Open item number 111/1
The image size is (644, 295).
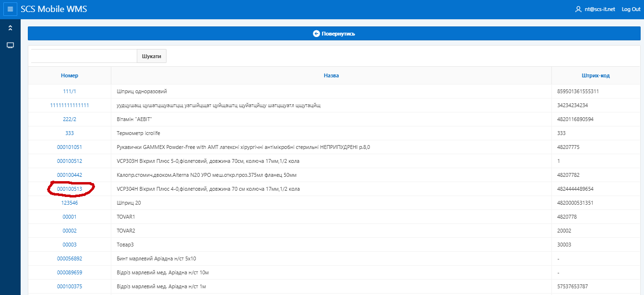(x=70, y=91)
